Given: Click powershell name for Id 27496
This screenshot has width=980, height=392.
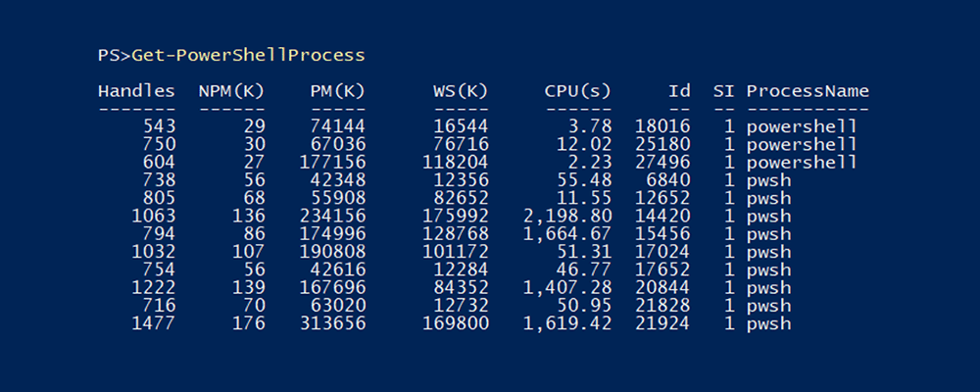Looking at the screenshot, I should pos(802,163).
